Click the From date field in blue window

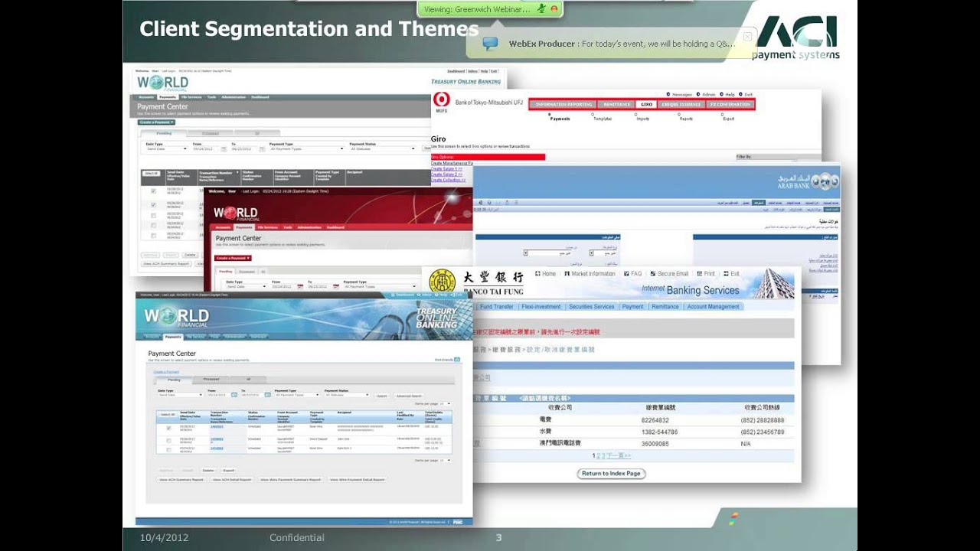(220, 395)
